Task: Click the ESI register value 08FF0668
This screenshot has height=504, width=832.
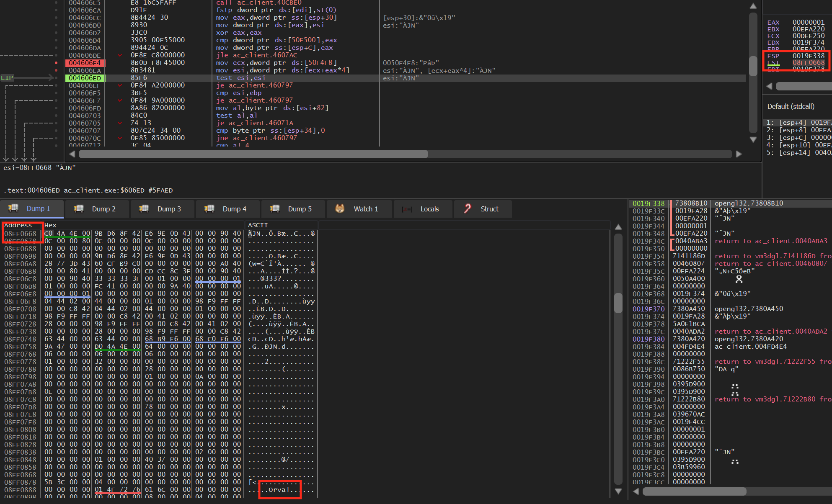Action: pyautogui.click(x=808, y=63)
